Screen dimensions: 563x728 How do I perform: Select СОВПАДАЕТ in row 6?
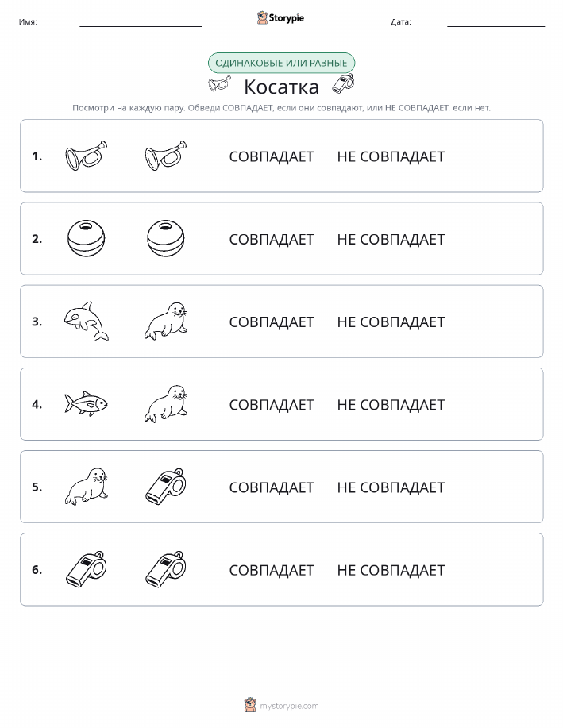[x=272, y=570]
